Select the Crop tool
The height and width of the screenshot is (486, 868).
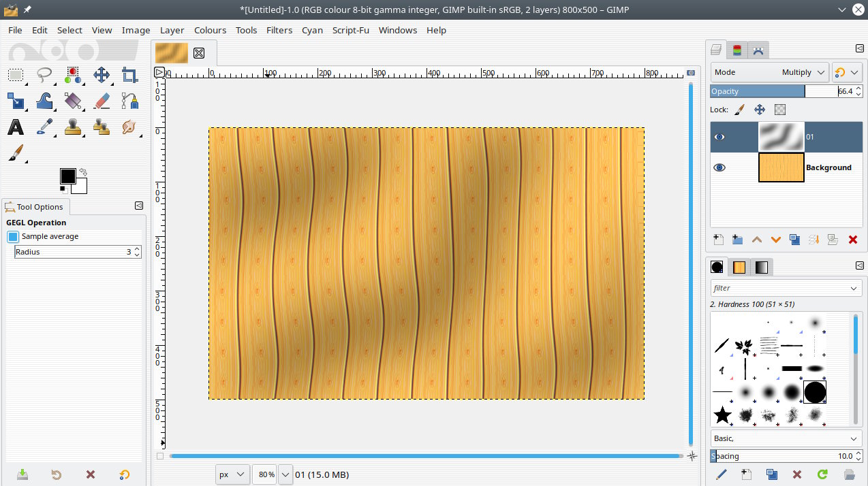click(129, 75)
